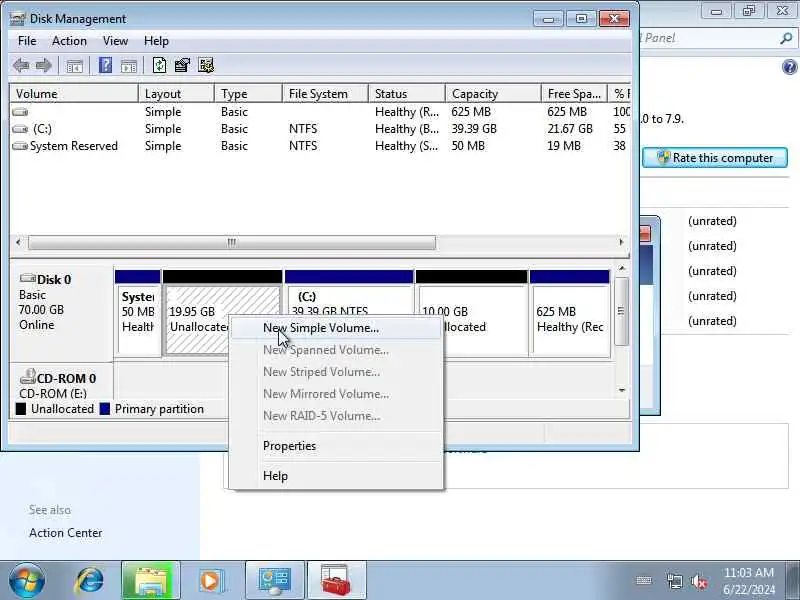Sort by the Capacity column header
Viewport: 800px width, 600px height.
[x=493, y=94]
